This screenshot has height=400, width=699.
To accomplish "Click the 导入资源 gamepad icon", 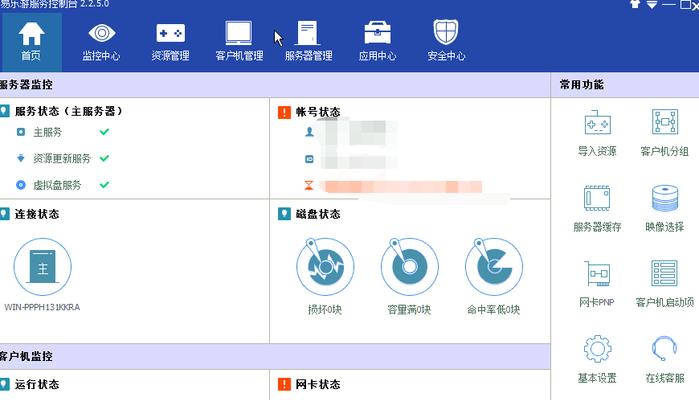I will (597, 122).
